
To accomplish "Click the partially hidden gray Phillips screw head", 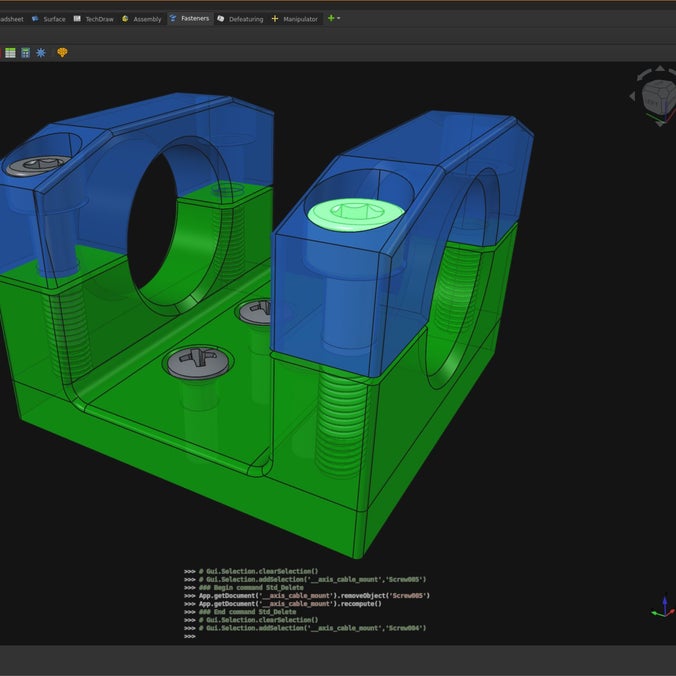I will (x=256, y=312).
